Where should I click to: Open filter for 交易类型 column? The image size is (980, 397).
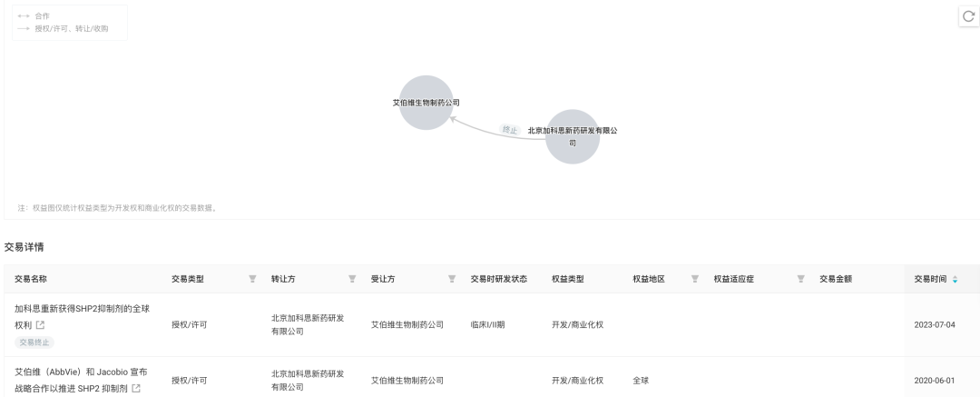pyautogui.click(x=252, y=279)
